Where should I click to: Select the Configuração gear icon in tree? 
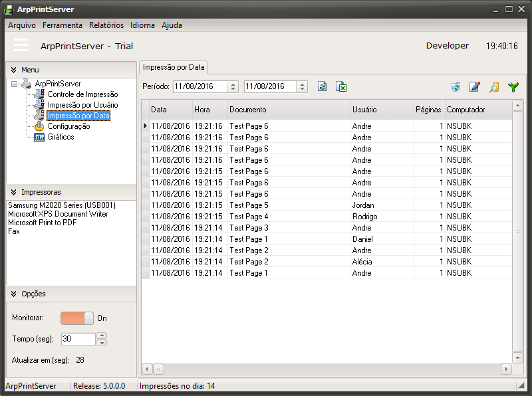pyautogui.click(x=39, y=126)
